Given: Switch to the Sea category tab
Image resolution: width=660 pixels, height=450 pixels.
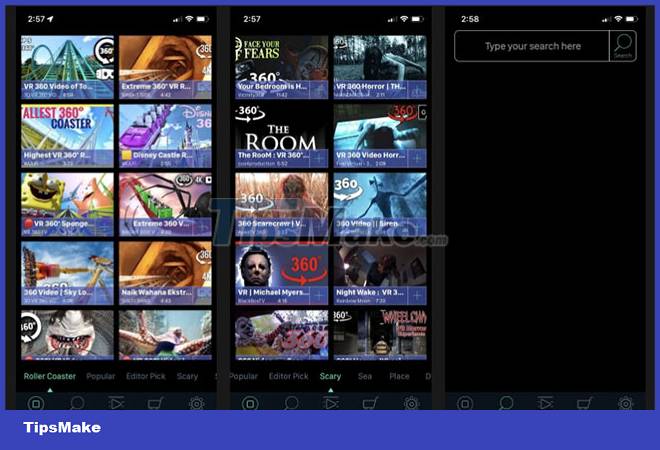Looking at the screenshot, I should click(x=365, y=376).
